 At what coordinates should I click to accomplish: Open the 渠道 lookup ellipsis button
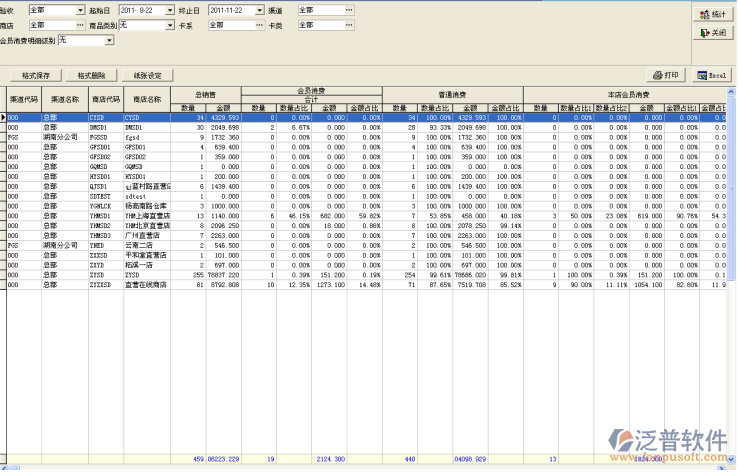349,10
